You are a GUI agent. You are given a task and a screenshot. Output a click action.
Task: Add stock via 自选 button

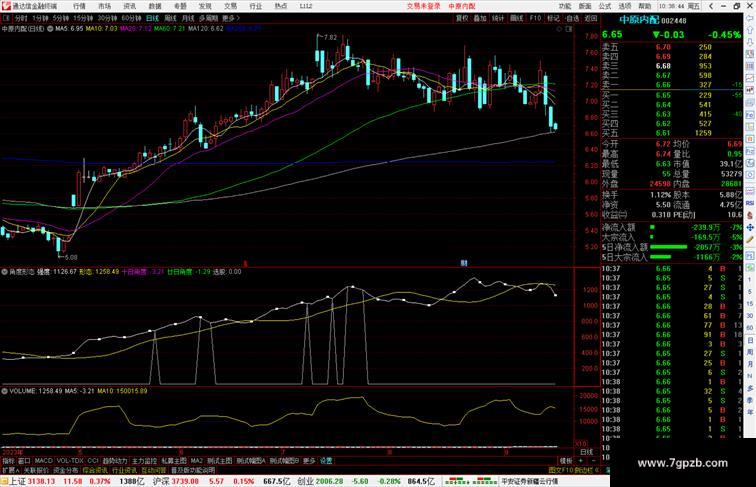click(x=572, y=18)
